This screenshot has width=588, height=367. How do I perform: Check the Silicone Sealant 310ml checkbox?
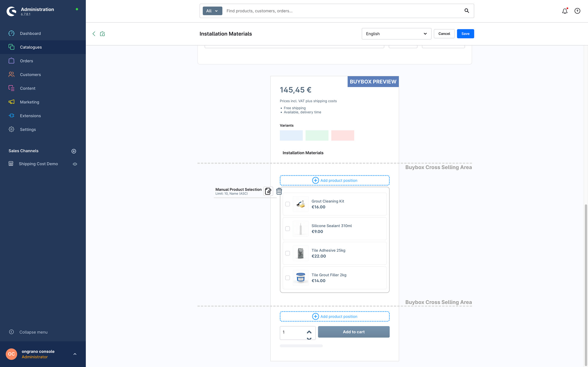point(288,229)
